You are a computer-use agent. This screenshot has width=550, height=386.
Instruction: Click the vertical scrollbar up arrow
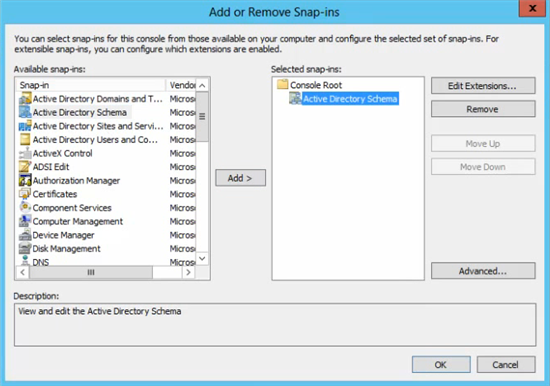(202, 85)
